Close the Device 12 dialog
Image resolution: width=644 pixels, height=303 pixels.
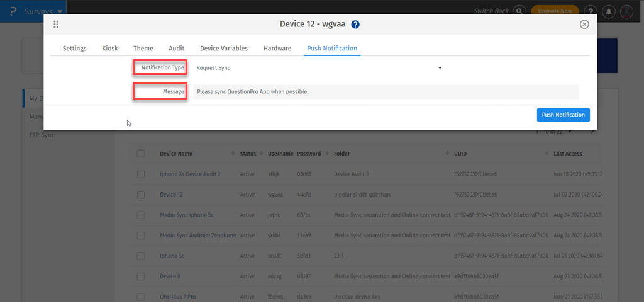point(584,25)
